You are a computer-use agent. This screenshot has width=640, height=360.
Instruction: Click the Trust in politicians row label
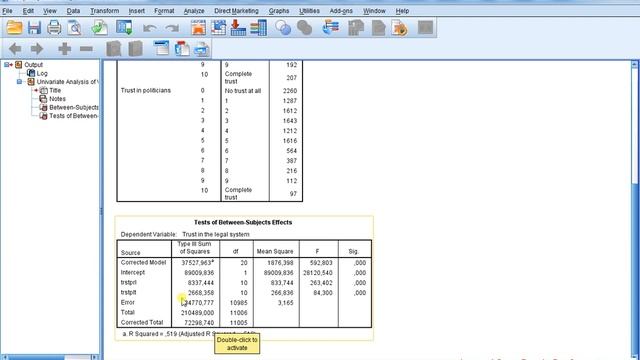click(x=146, y=91)
